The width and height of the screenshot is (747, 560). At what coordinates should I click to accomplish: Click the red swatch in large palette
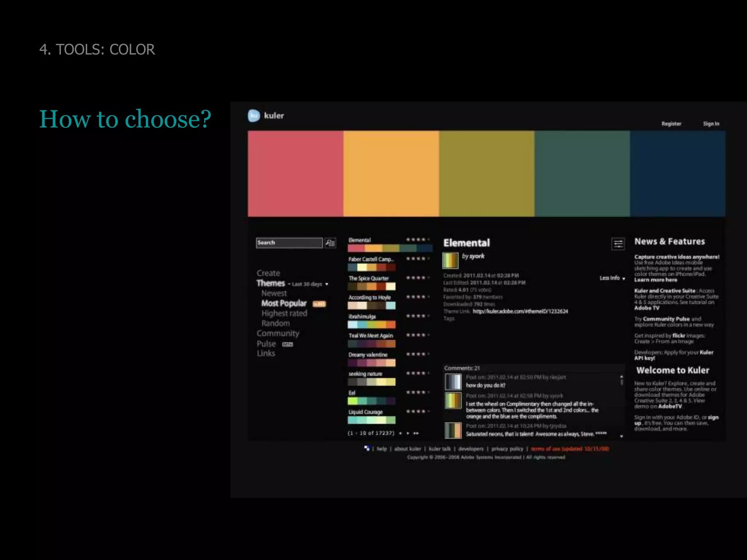pyautogui.click(x=295, y=174)
